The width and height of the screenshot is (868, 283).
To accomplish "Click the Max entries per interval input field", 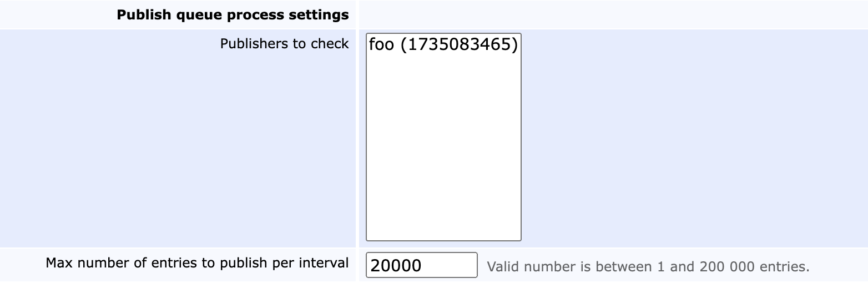I will click(x=421, y=265).
